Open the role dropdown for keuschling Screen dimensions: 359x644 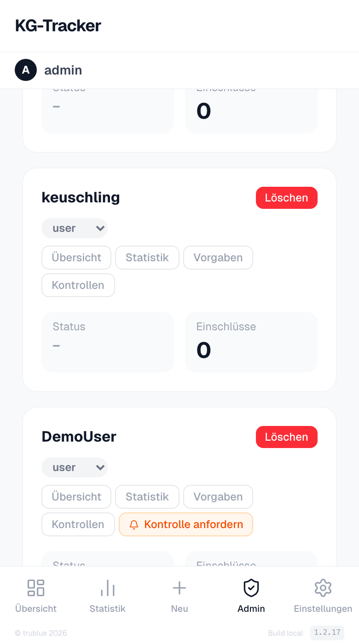75,228
